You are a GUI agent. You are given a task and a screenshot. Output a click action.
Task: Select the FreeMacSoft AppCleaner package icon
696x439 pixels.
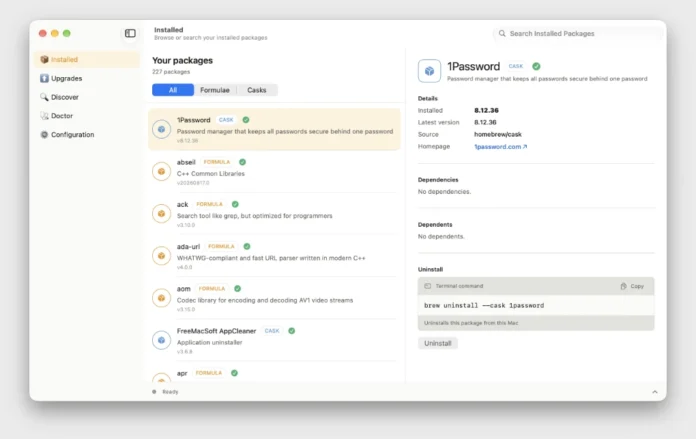click(x=162, y=340)
